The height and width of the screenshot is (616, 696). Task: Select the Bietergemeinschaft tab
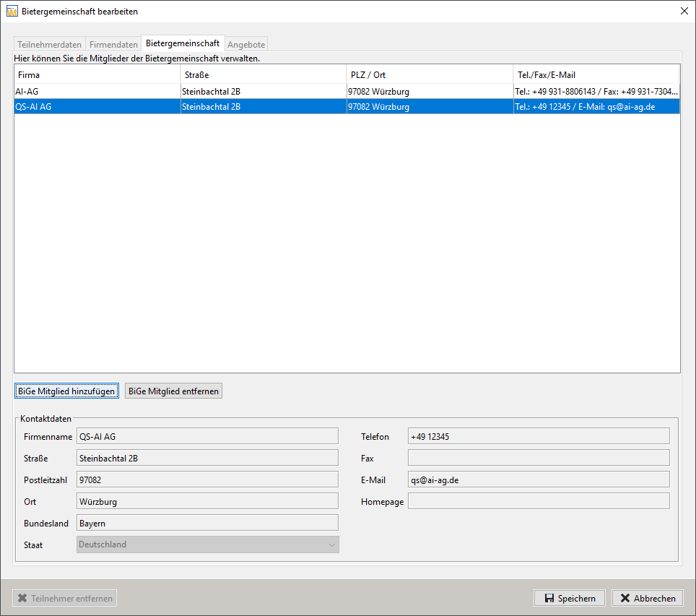[183, 43]
